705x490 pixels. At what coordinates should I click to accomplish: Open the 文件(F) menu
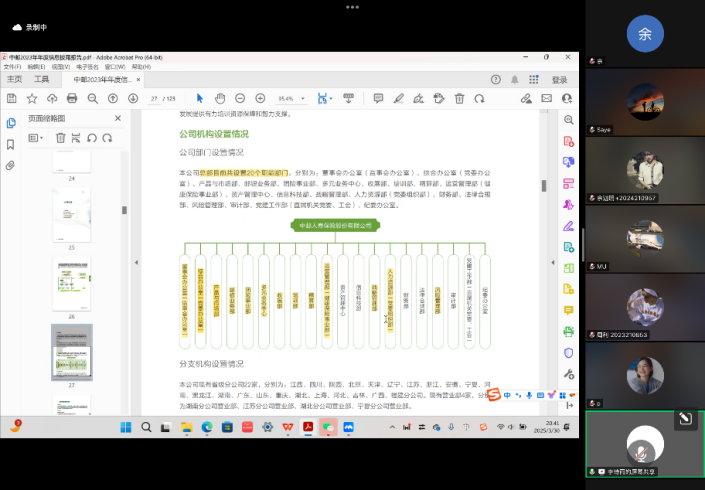12,67
